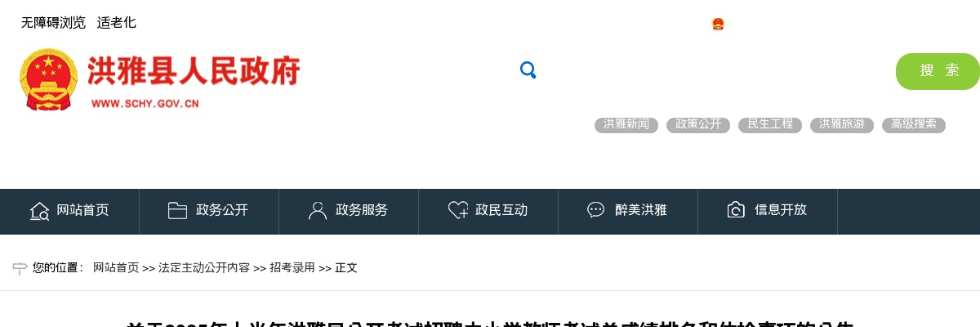The height and width of the screenshot is (327, 980).
Task: Click the folder icon beside 政务公开
Action: pos(177,210)
